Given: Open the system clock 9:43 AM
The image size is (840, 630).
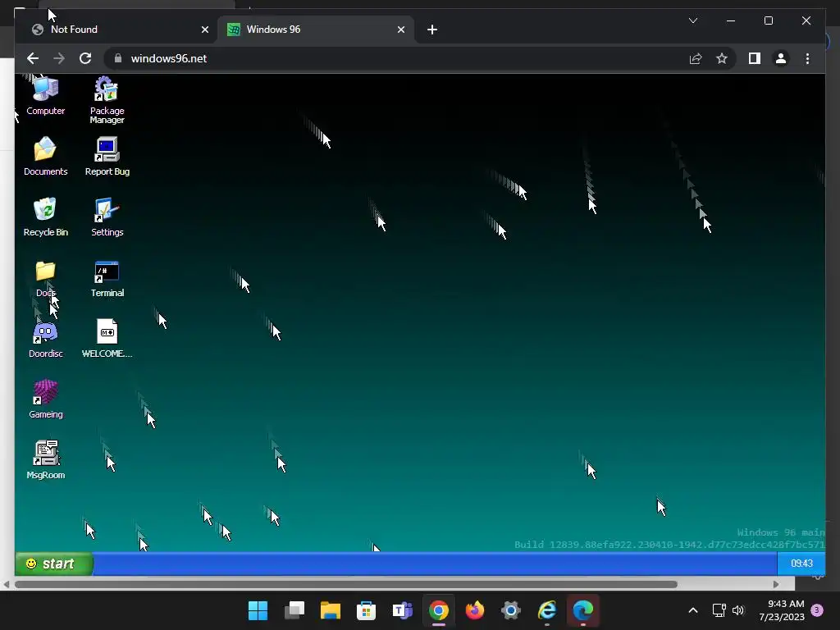Looking at the screenshot, I should pos(782,610).
